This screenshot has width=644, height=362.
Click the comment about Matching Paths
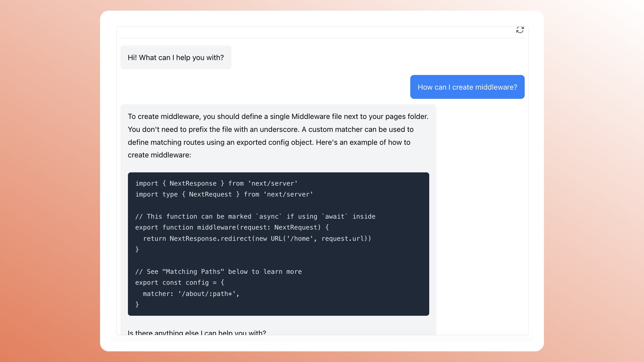coord(218,271)
